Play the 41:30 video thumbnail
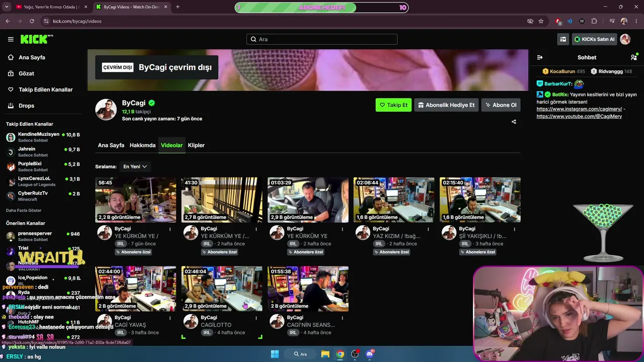Screen dimensions: 644x362 222,200
